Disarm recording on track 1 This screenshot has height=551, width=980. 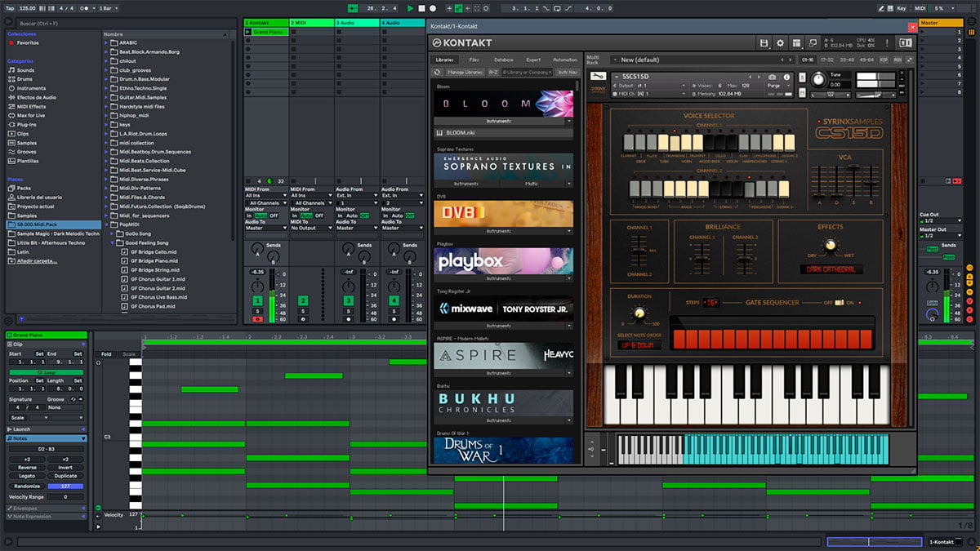(x=257, y=319)
